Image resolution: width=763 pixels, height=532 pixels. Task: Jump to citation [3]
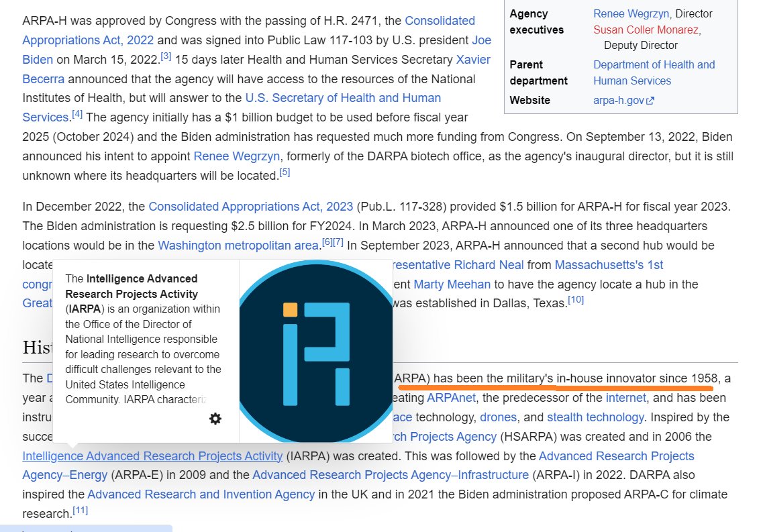click(x=166, y=56)
